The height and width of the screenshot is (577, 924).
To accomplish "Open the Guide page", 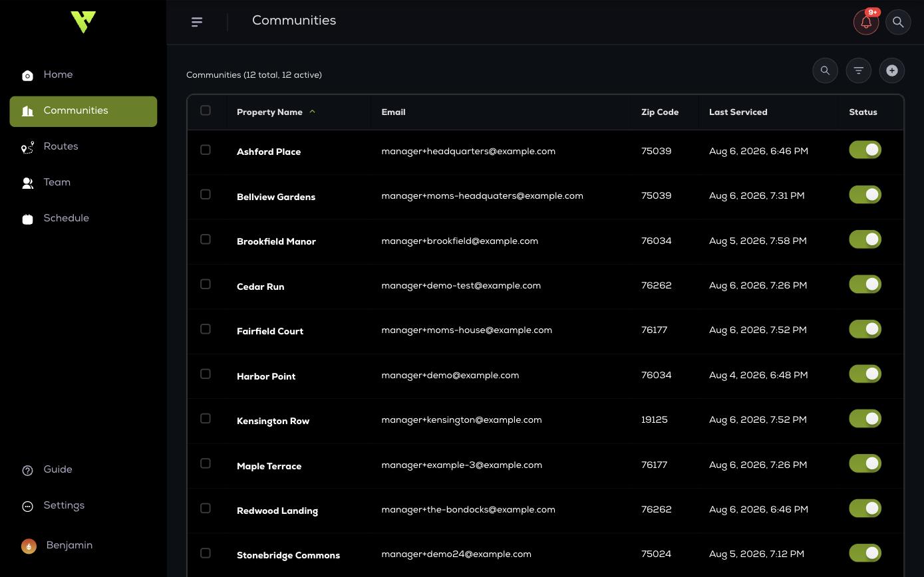I will coord(83,470).
